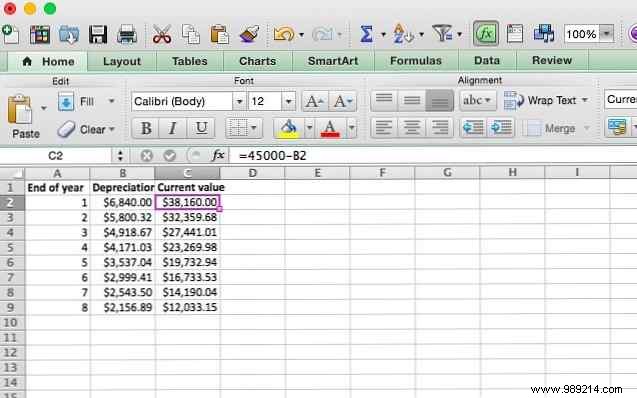Image resolution: width=637 pixels, height=398 pixels.
Task: Click the fx icon in formula bar
Action: tap(218, 155)
